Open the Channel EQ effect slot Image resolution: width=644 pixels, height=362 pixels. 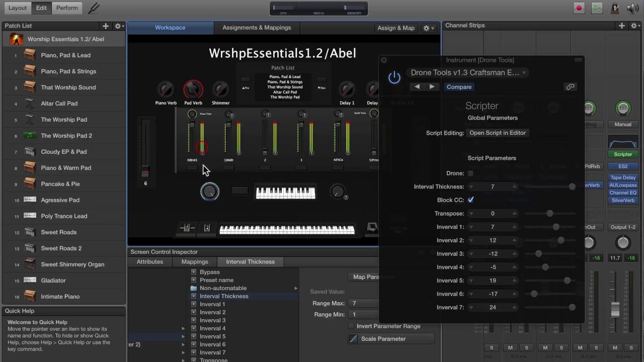pos(623,193)
